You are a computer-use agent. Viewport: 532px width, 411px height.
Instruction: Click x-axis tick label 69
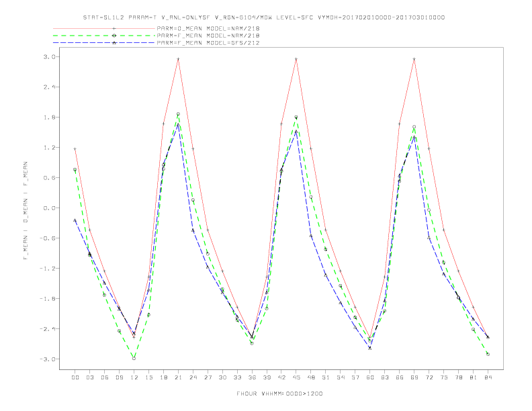tap(414, 377)
